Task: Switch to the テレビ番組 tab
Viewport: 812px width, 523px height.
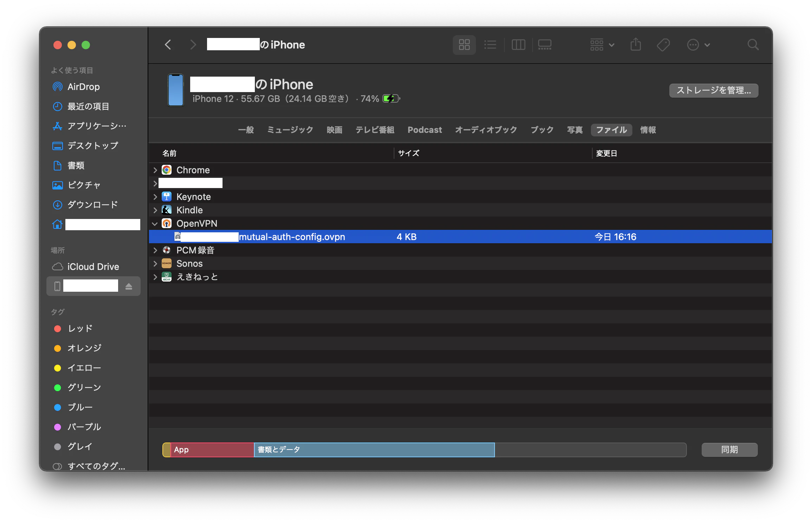Action: (375, 130)
